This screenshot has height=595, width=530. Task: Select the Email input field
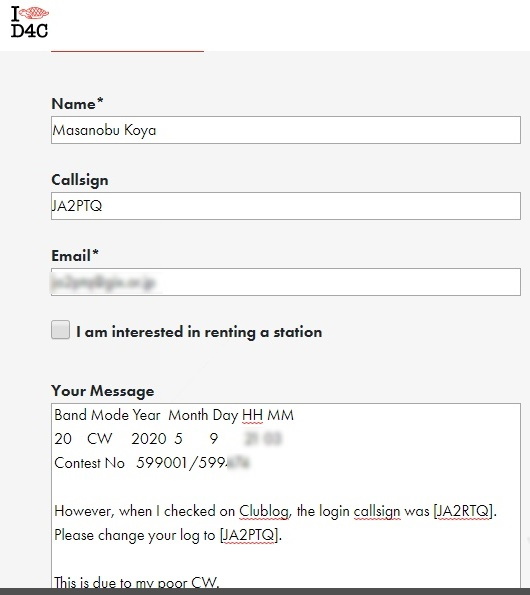click(x=286, y=282)
